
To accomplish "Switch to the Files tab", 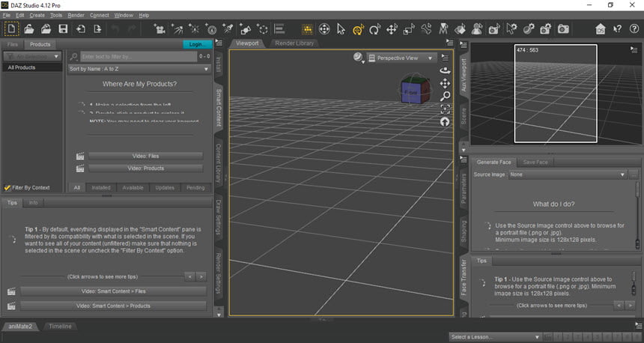I will tap(12, 44).
